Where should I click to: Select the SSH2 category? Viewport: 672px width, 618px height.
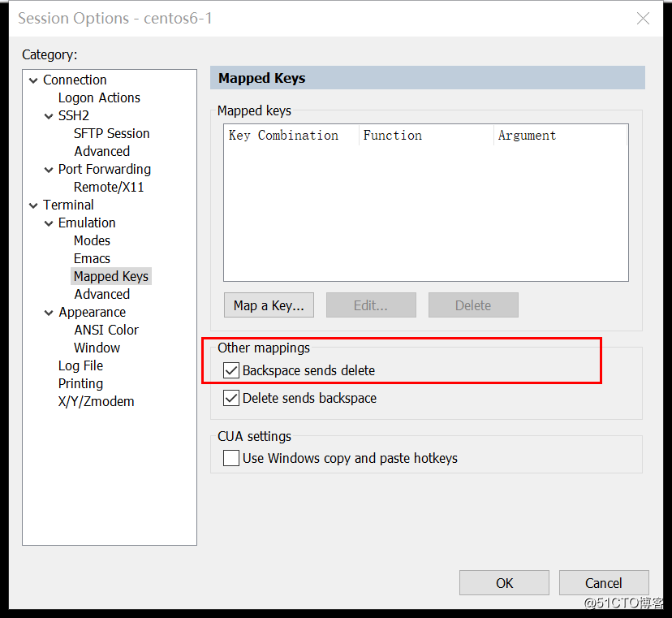[74, 116]
